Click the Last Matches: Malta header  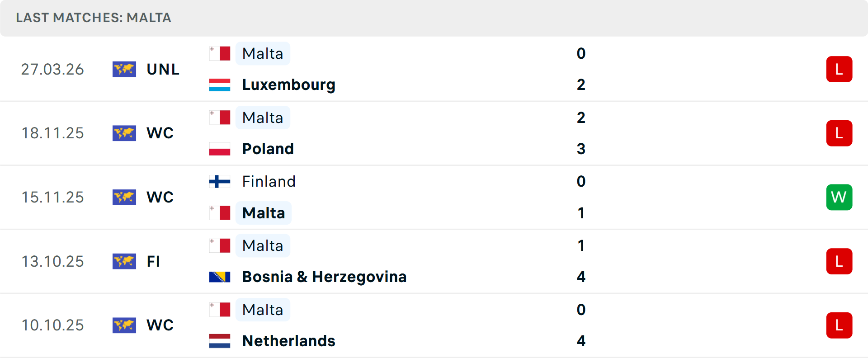94,18
